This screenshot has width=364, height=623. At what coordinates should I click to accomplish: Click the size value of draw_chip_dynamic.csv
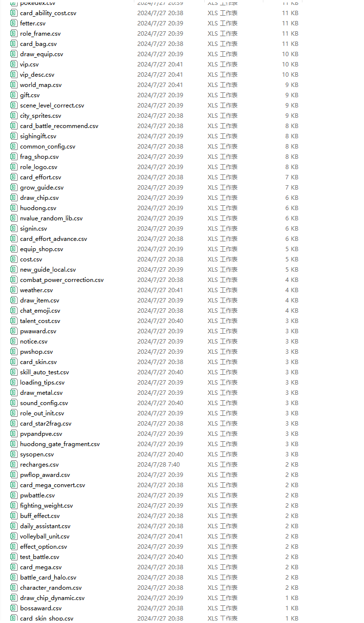coord(292,598)
